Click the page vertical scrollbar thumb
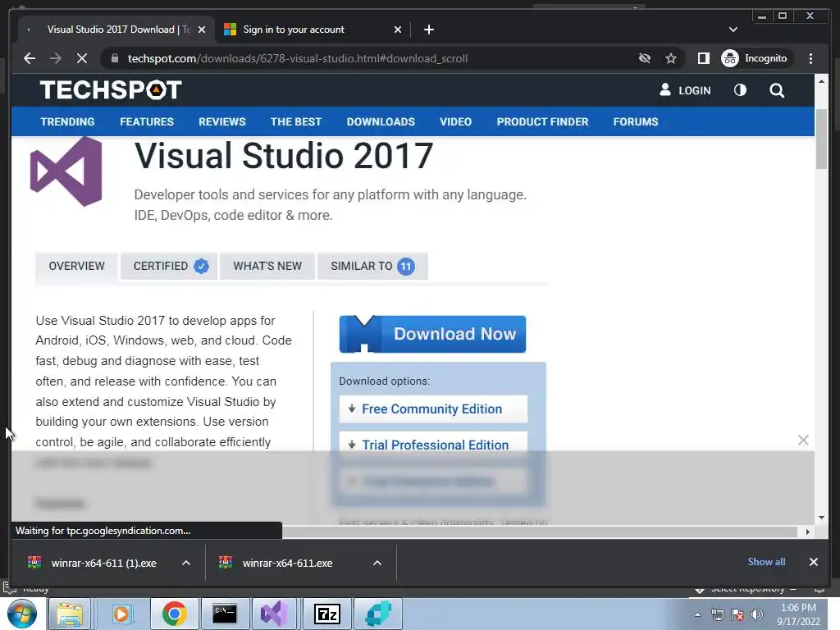This screenshot has height=630, width=840. pos(821,139)
